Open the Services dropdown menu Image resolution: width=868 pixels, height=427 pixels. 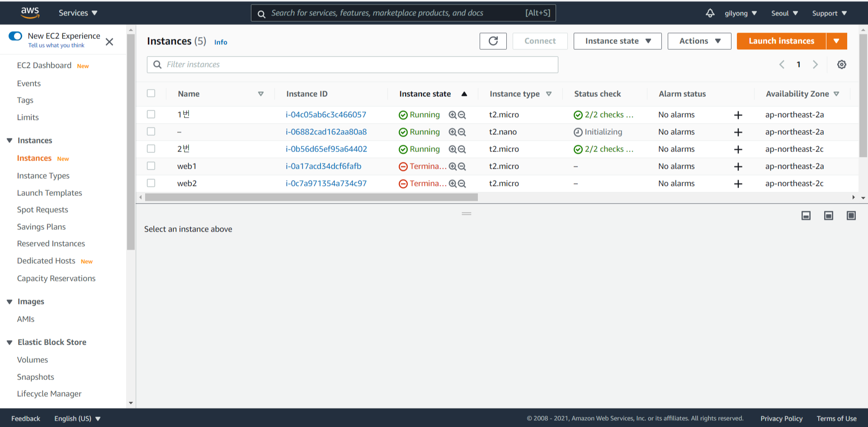coord(78,13)
